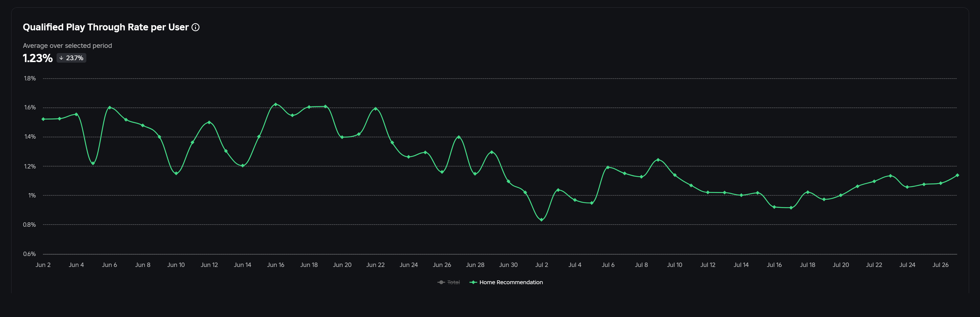Select the final rightmost data point

[957, 175]
